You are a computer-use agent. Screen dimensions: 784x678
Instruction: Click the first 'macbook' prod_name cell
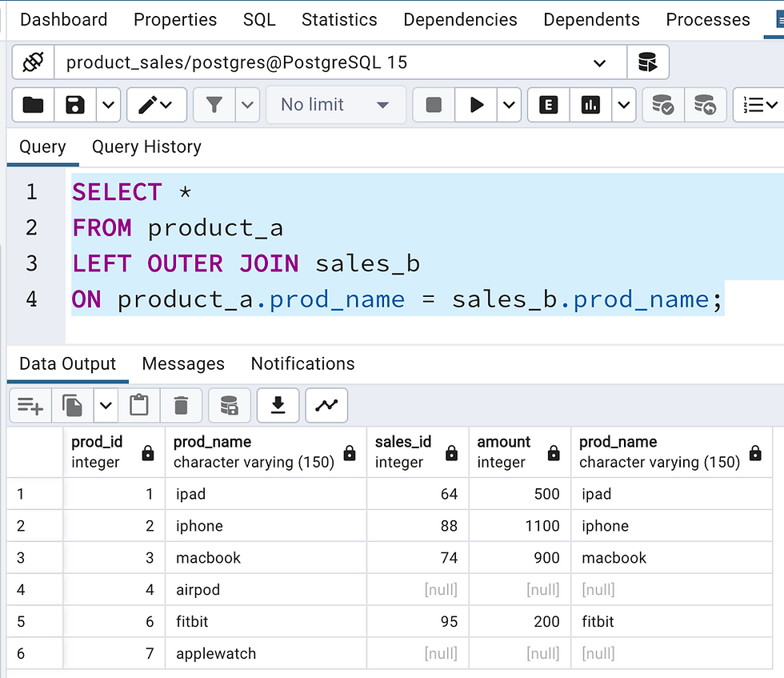coord(266,558)
